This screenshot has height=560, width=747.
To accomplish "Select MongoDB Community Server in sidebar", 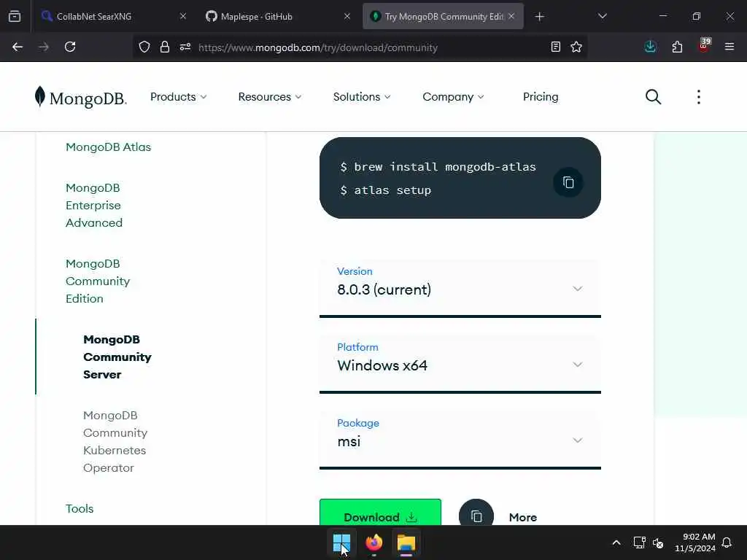I will [x=117, y=357].
